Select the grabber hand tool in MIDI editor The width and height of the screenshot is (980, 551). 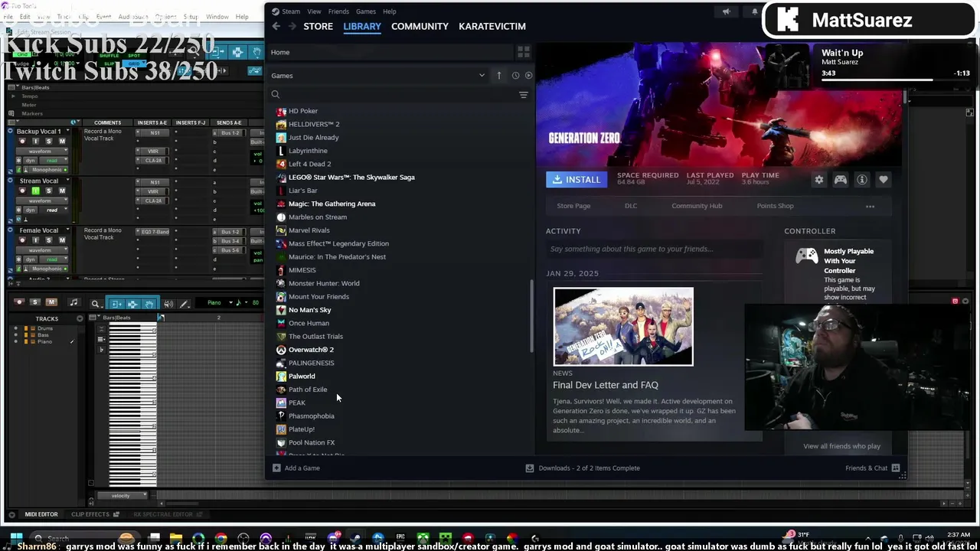coord(149,304)
